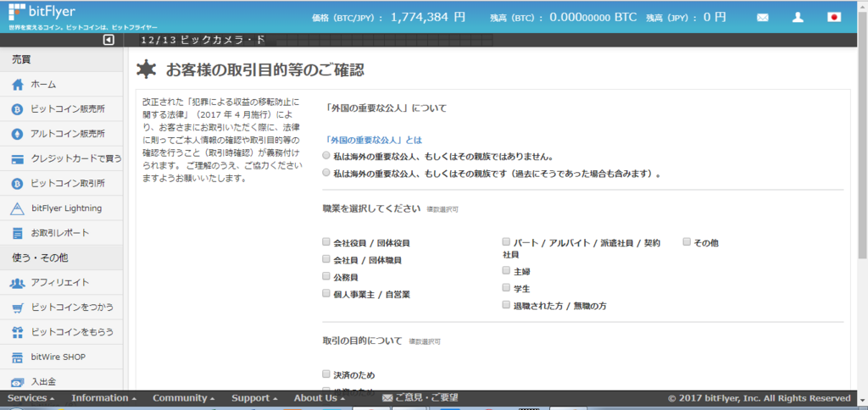Viewport: 868px width, 410px height.
Task: Click the BTC balance 0.00000000 BTC
Action: (594, 17)
